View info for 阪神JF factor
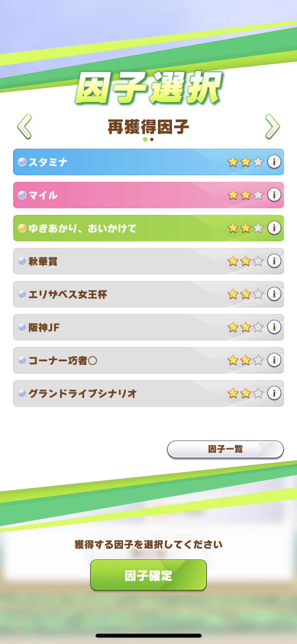 tap(274, 327)
